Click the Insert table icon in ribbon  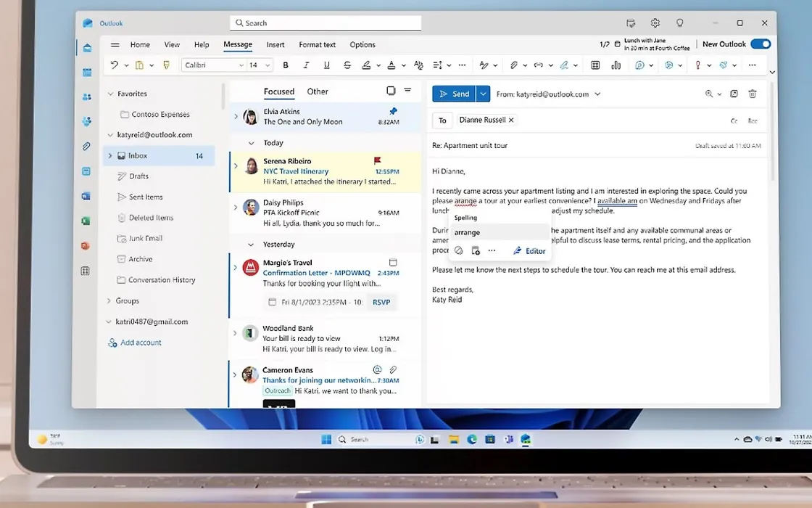pyautogui.click(x=595, y=65)
